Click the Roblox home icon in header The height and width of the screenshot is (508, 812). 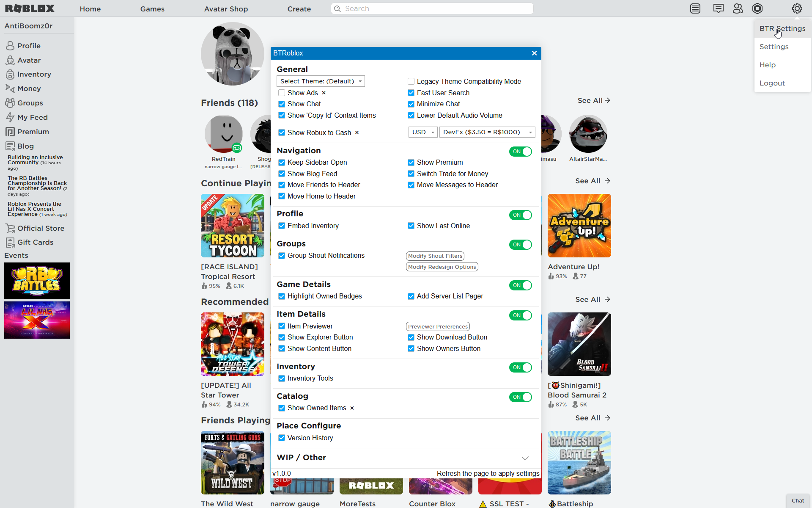pyautogui.click(x=30, y=9)
